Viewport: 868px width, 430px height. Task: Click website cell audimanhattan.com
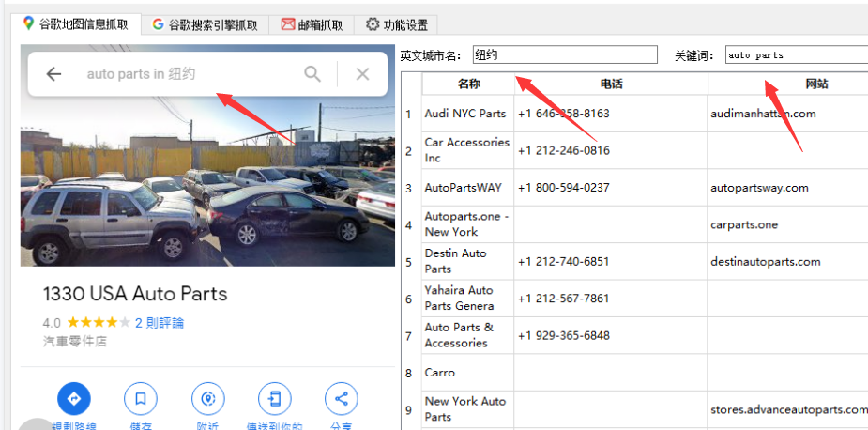tap(787, 114)
